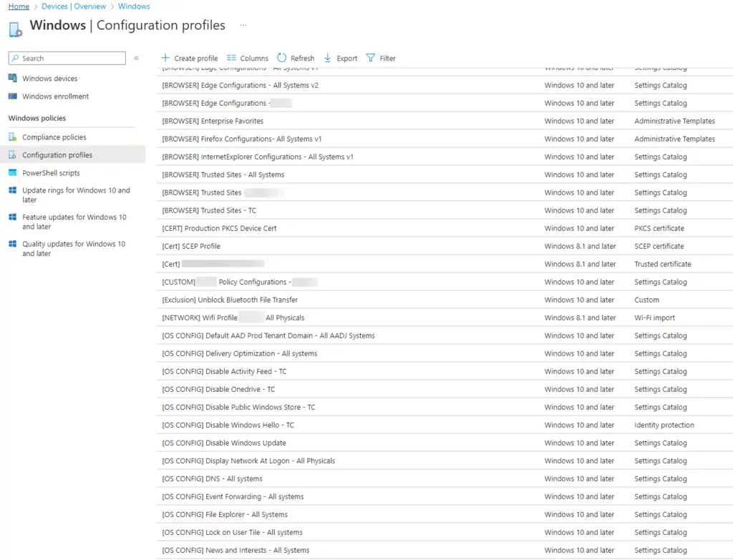Viewport: 733px width, 560px height.
Task: Click the PowerShell scripts sidebar icon
Action: (x=13, y=173)
